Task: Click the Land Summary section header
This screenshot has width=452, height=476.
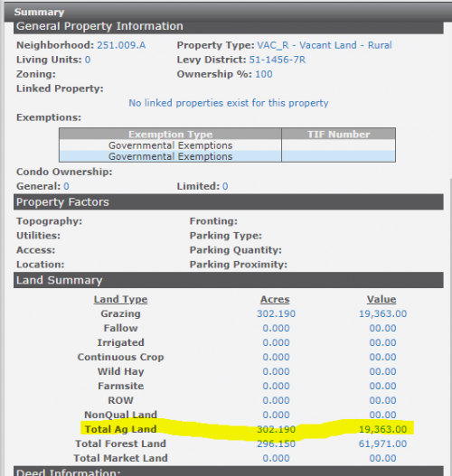Action: pyautogui.click(x=229, y=280)
